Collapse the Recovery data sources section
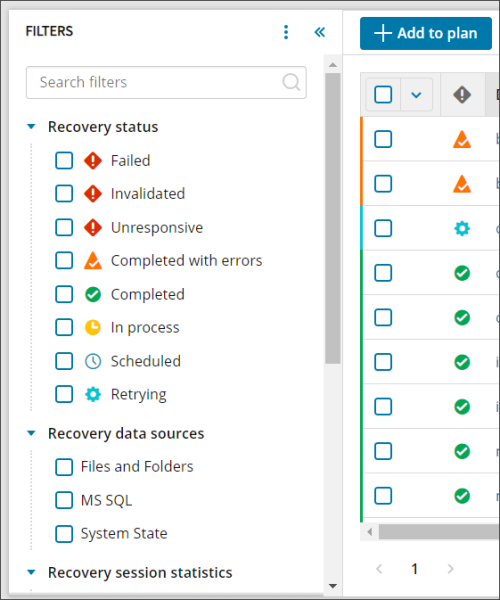The width and height of the screenshot is (500, 600). pos(31,434)
